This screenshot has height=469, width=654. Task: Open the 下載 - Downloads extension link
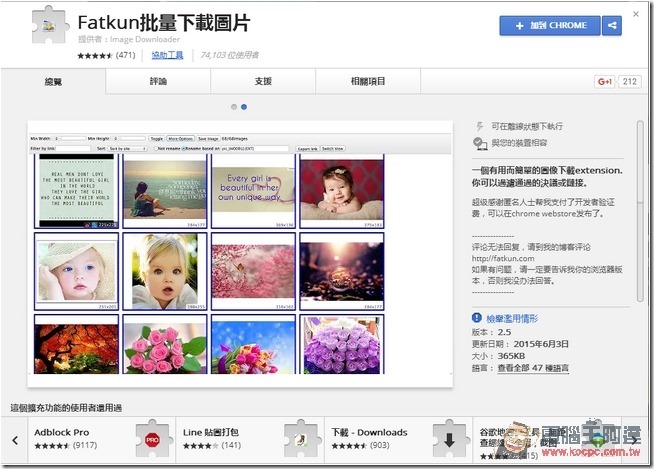point(369,432)
